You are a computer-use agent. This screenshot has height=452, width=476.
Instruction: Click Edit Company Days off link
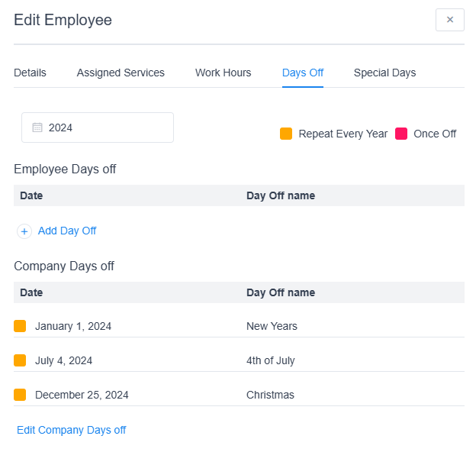pos(72,430)
